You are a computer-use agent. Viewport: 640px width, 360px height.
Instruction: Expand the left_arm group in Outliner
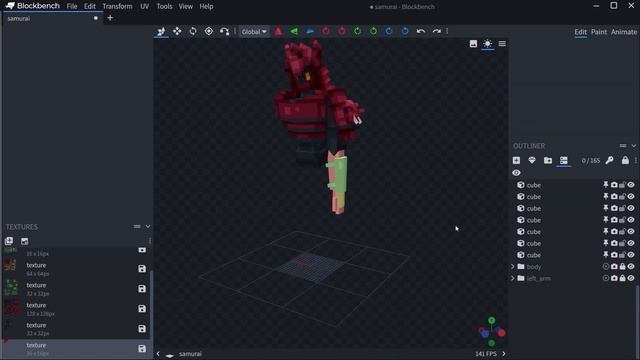[513, 278]
